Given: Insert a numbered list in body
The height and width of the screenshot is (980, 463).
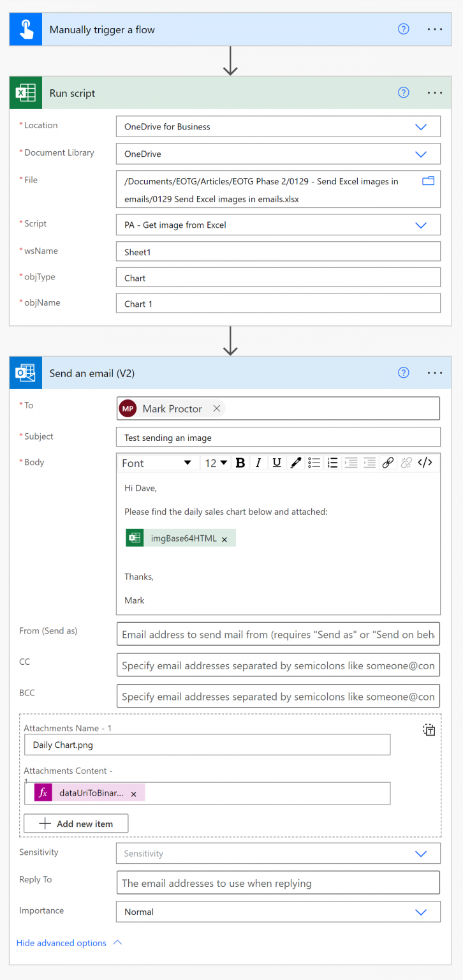Looking at the screenshot, I should click(x=332, y=463).
